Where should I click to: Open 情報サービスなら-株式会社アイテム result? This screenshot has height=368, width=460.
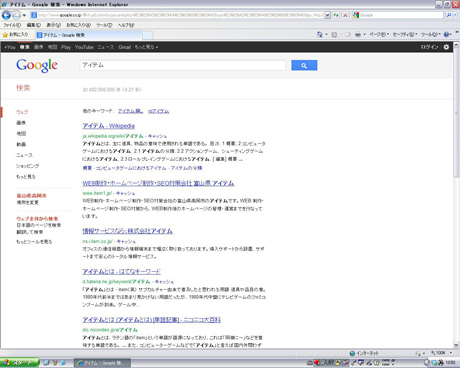(127, 231)
